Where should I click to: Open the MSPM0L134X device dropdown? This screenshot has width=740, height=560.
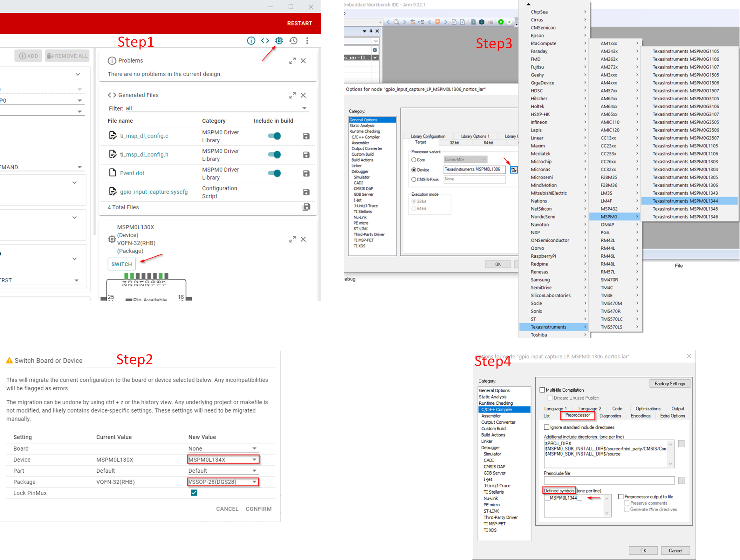[223, 460]
